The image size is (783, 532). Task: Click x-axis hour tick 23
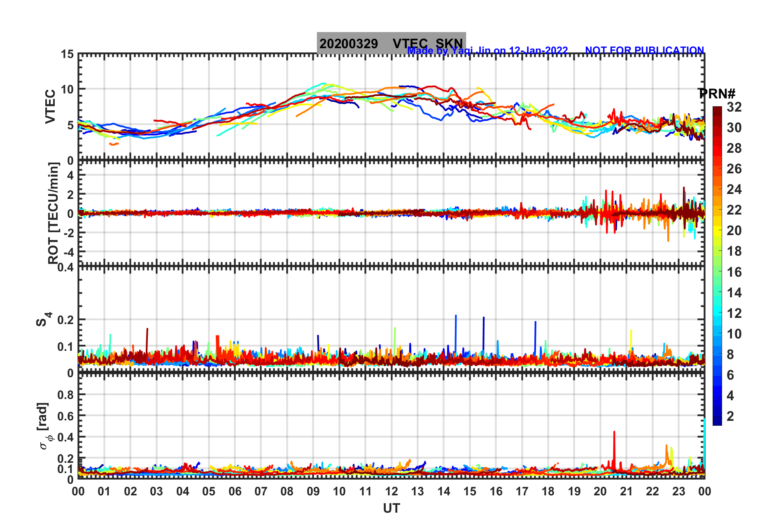click(x=678, y=492)
